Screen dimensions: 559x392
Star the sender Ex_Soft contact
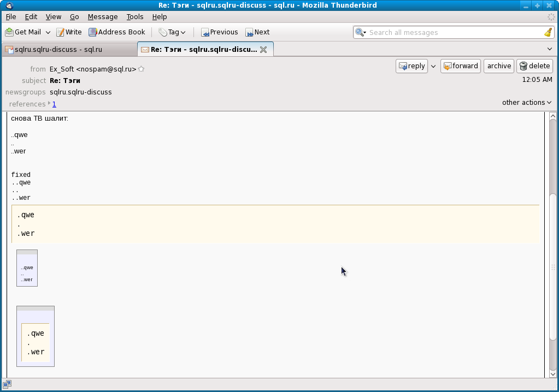(x=142, y=69)
